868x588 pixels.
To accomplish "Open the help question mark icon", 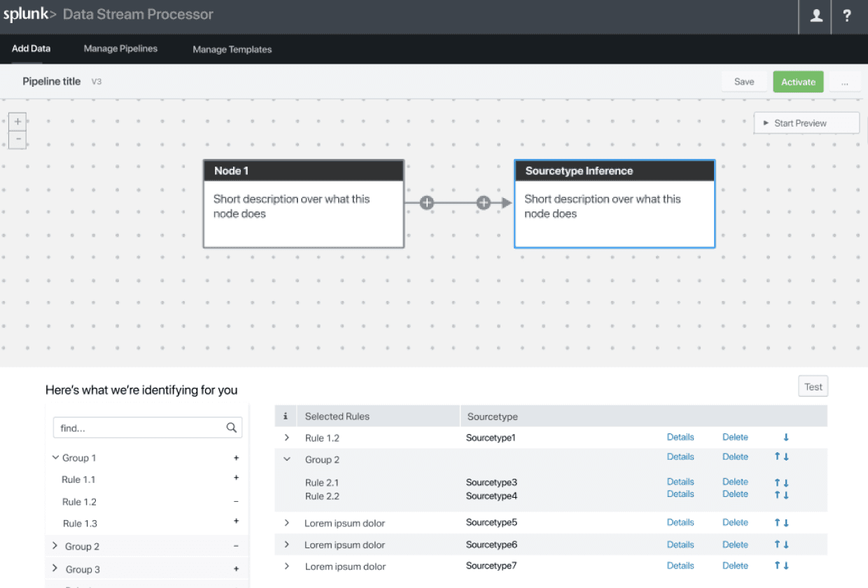I will click(x=847, y=15).
